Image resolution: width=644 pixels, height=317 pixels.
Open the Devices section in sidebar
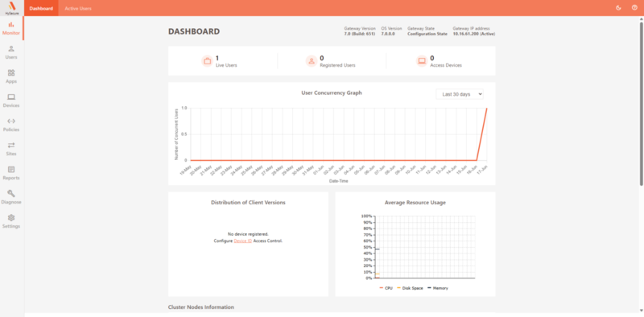click(11, 101)
